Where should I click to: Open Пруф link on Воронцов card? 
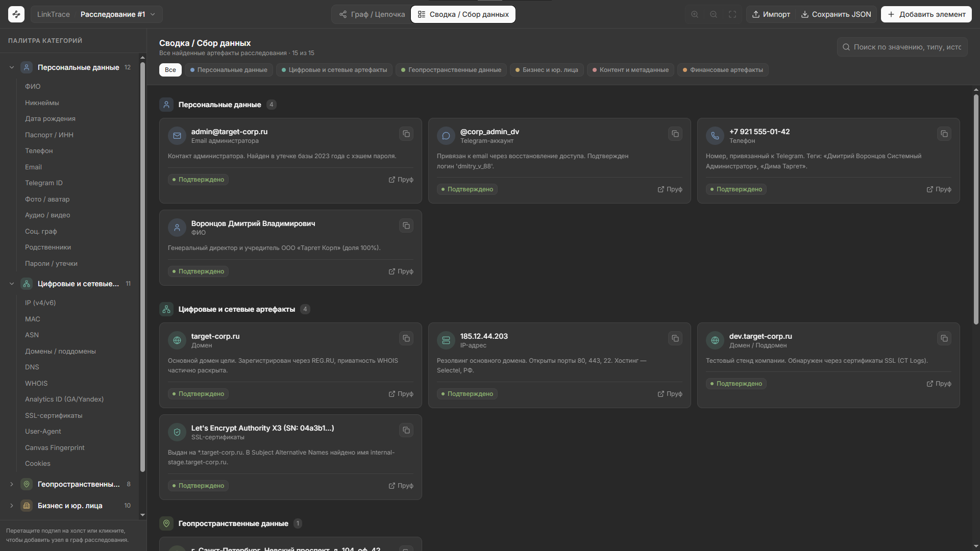click(x=401, y=271)
